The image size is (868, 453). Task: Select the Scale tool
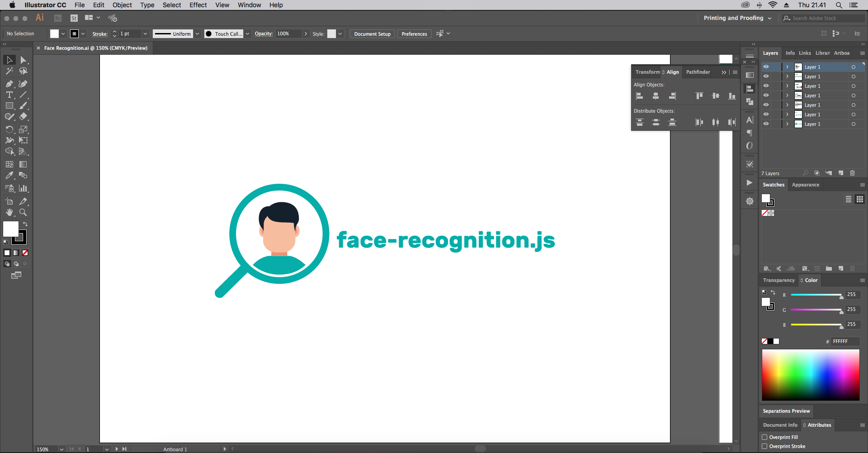[23, 129]
